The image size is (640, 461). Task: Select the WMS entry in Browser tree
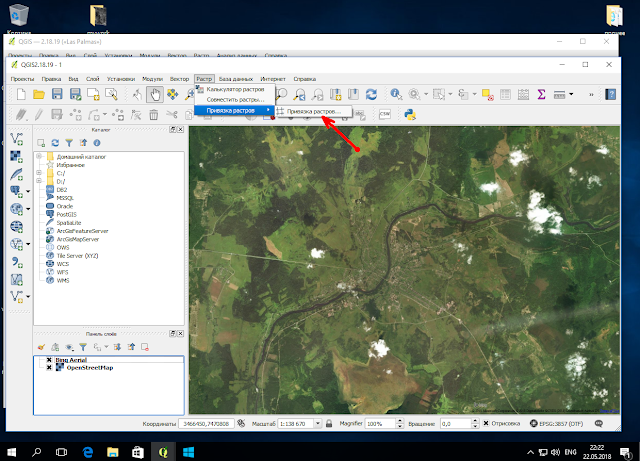pos(63,280)
